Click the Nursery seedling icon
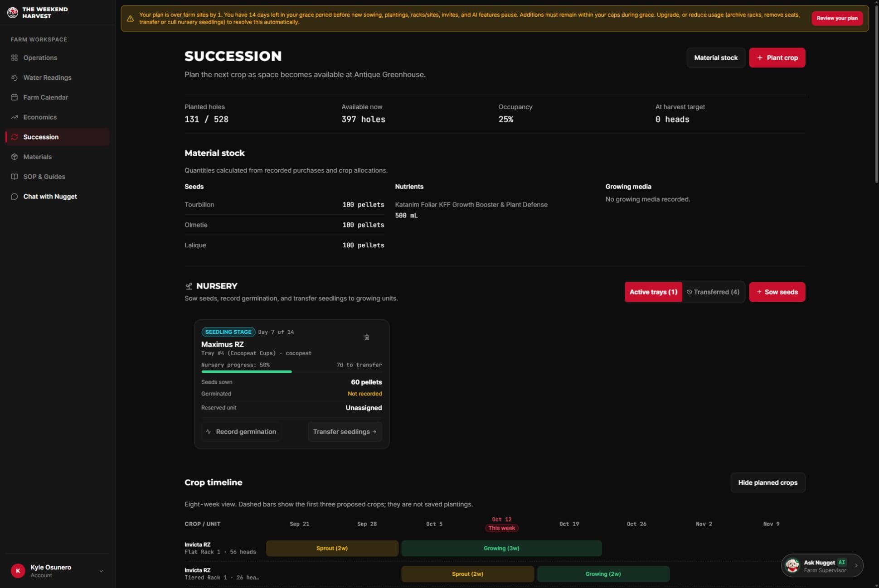 click(x=189, y=286)
